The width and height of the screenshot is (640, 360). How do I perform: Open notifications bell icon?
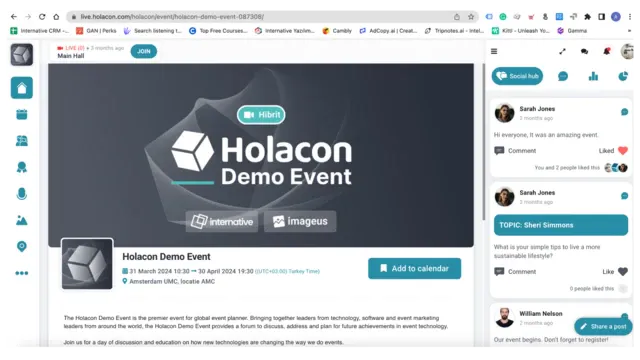point(607,51)
